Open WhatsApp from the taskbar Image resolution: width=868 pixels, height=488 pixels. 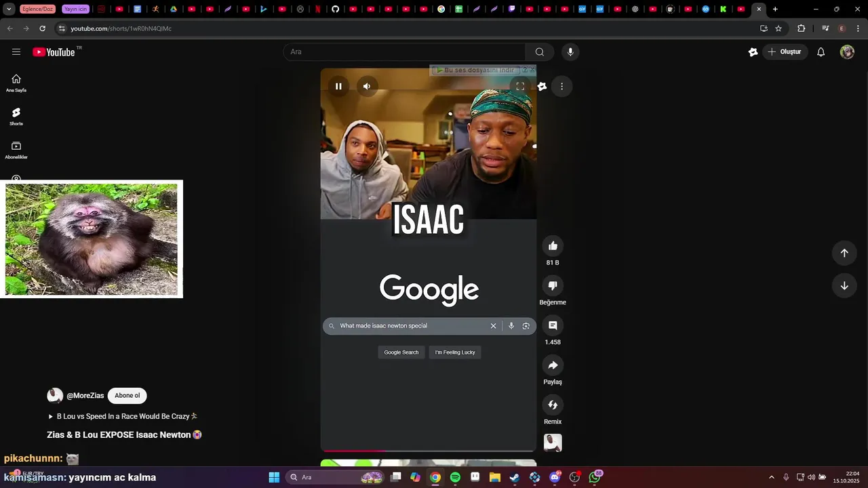pyautogui.click(x=595, y=477)
